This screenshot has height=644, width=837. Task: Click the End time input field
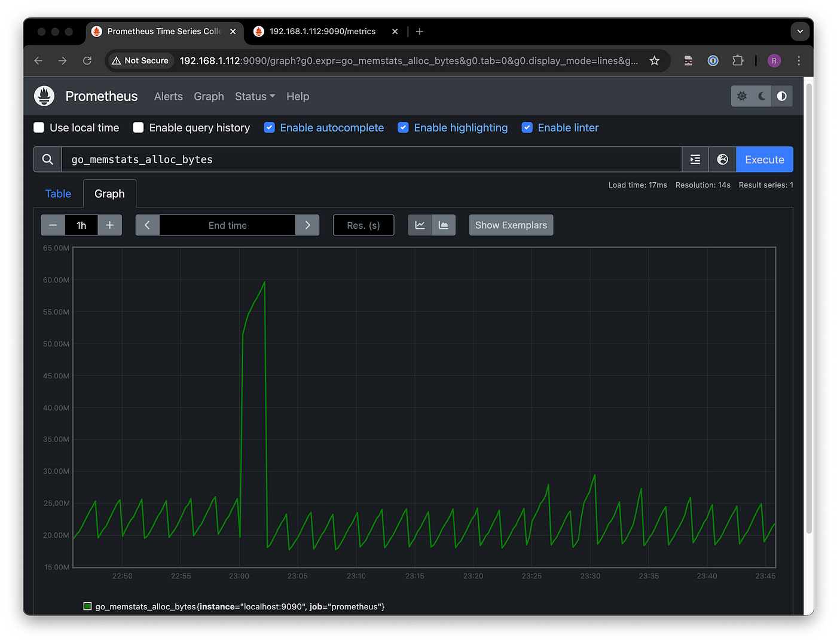pyautogui.click(x=228, y=225)
